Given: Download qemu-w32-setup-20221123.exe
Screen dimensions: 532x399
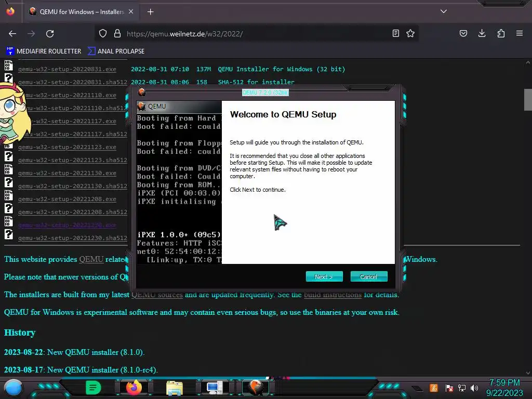Looking at the screenshot, I should coord(67,147).
